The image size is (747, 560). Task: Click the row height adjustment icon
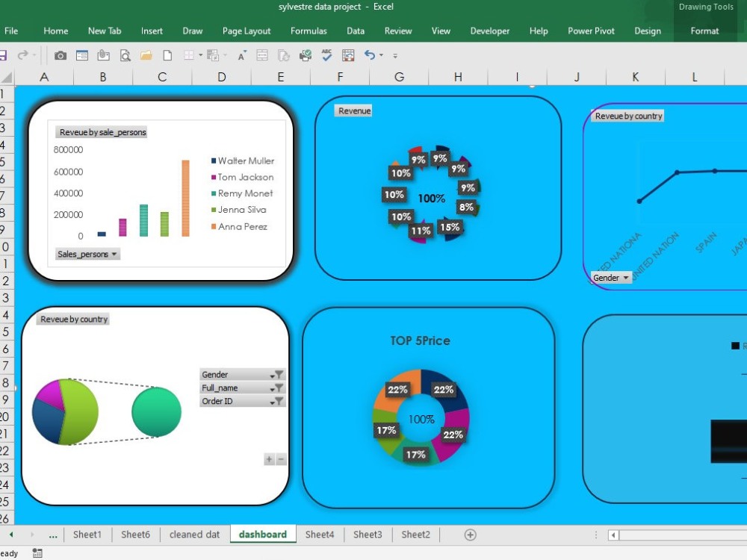262,56
